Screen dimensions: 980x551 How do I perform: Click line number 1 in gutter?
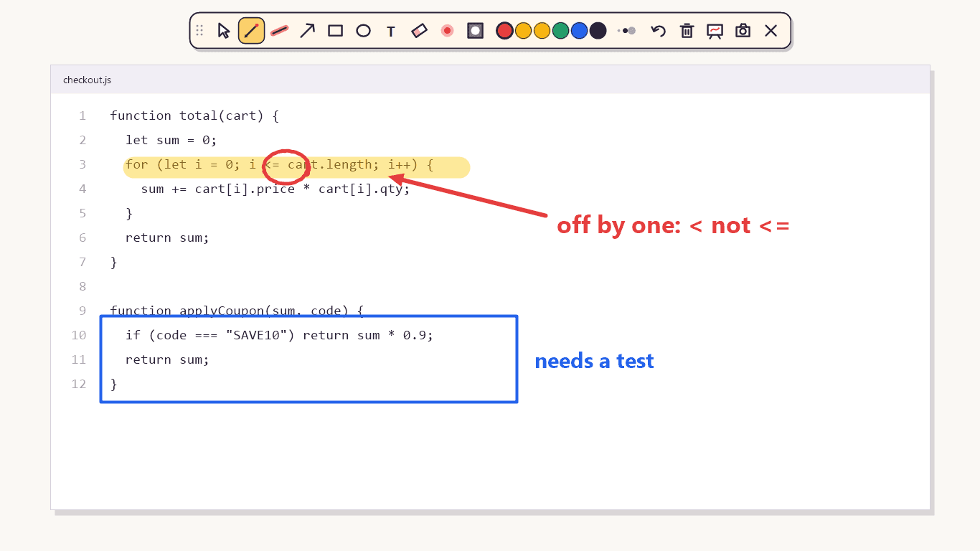tap(83, 116)
